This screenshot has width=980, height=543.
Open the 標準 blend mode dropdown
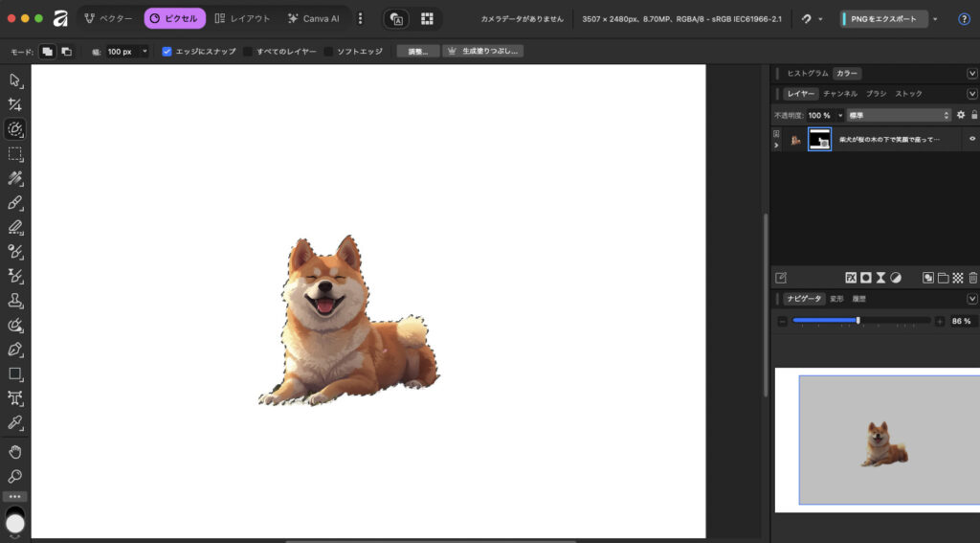pyautogui.click(x=899, y=115)
